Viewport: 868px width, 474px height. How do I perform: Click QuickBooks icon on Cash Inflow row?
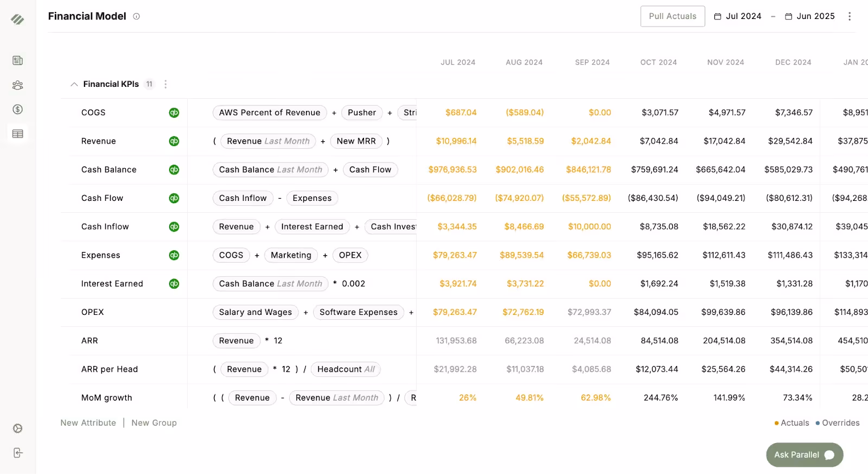pos(174,226)
